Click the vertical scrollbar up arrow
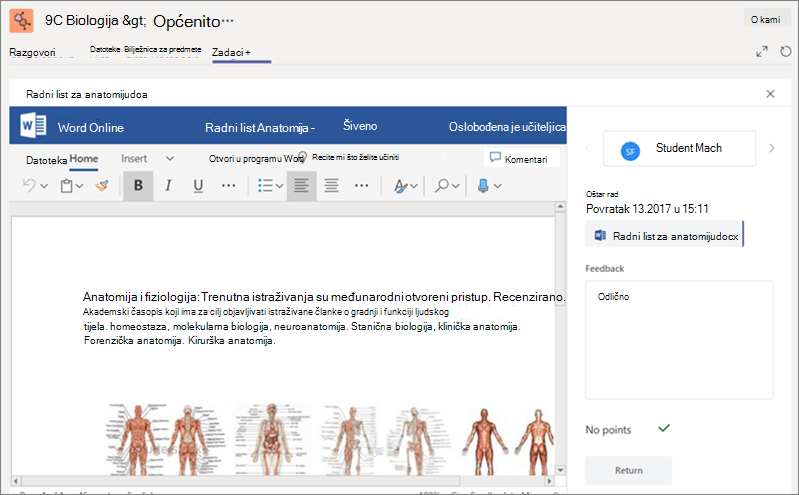The image size is (799, 495). [560, 206]
